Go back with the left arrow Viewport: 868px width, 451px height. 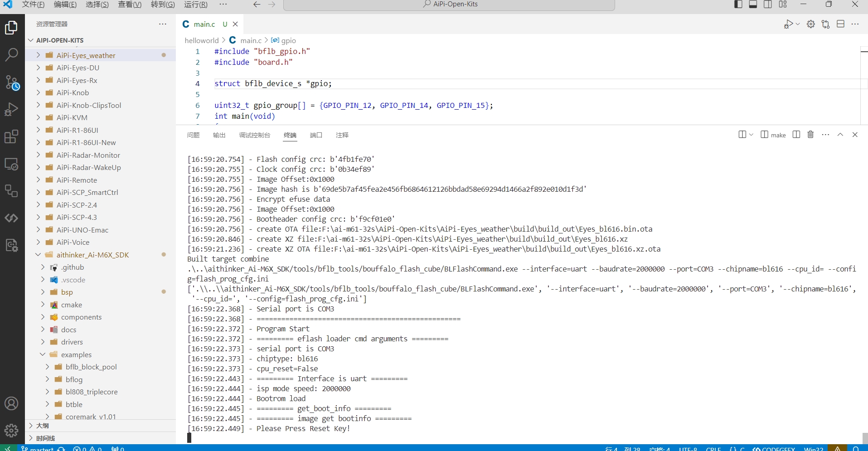(x=257, y=5)
